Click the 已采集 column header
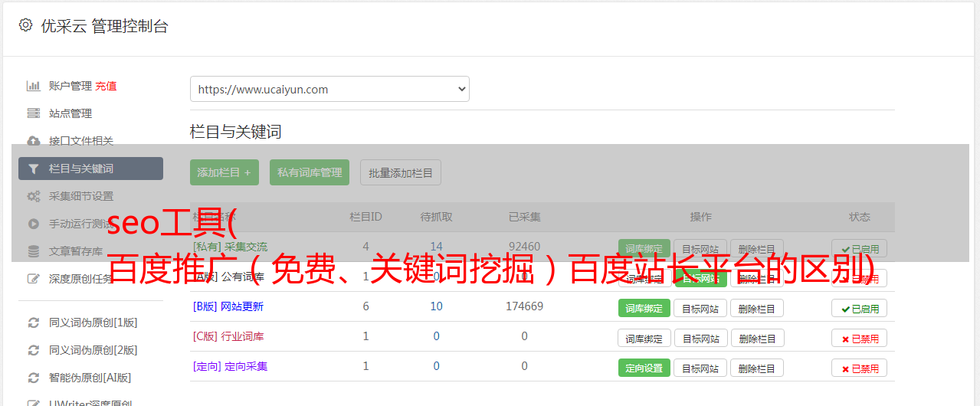 pos(524,217)
